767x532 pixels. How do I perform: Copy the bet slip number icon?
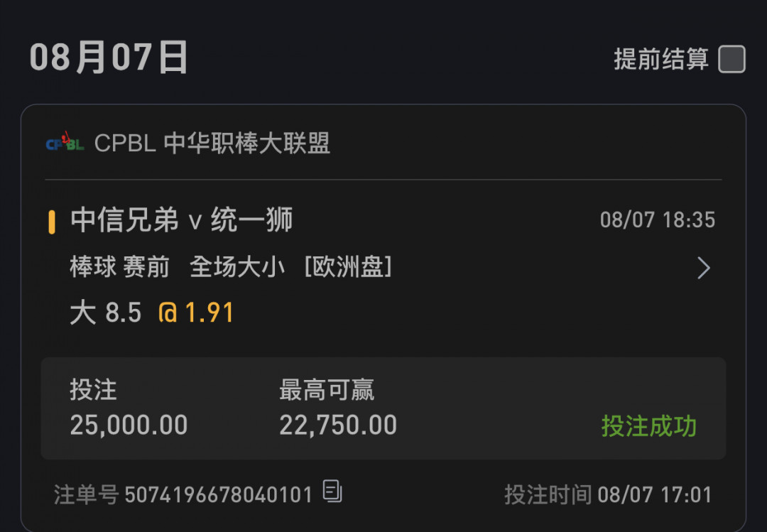pyautogui.click(x=332, y=492)
